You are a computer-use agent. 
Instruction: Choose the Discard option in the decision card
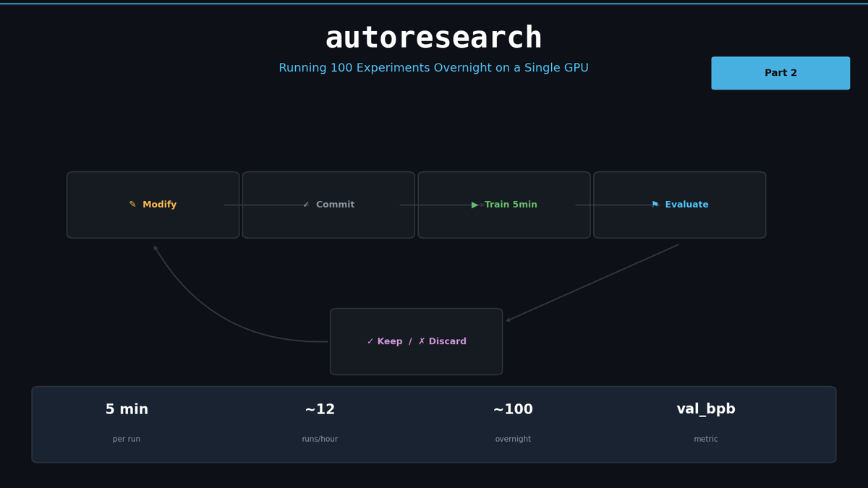coord(447,341)
